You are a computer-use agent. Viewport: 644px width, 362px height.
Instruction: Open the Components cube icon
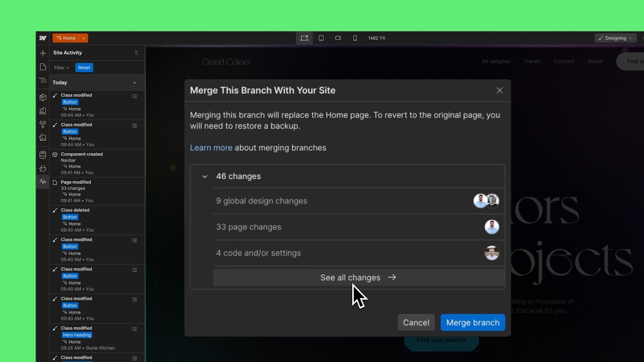(43, 97)
